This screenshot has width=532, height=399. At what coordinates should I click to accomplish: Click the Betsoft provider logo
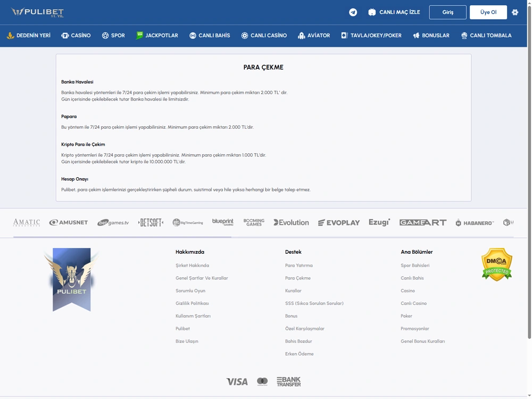point(151,222)
